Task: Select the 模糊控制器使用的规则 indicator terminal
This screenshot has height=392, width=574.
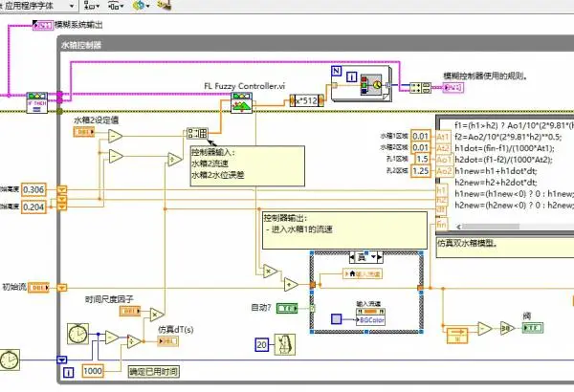Action: point(453,87)
